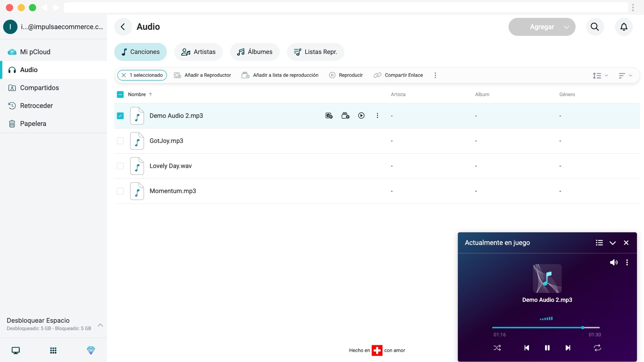This screenshot has height=362, width=644.
Task: Toggle the select-all checkbox beside Nombre
Action: click(x=120, y=95)
